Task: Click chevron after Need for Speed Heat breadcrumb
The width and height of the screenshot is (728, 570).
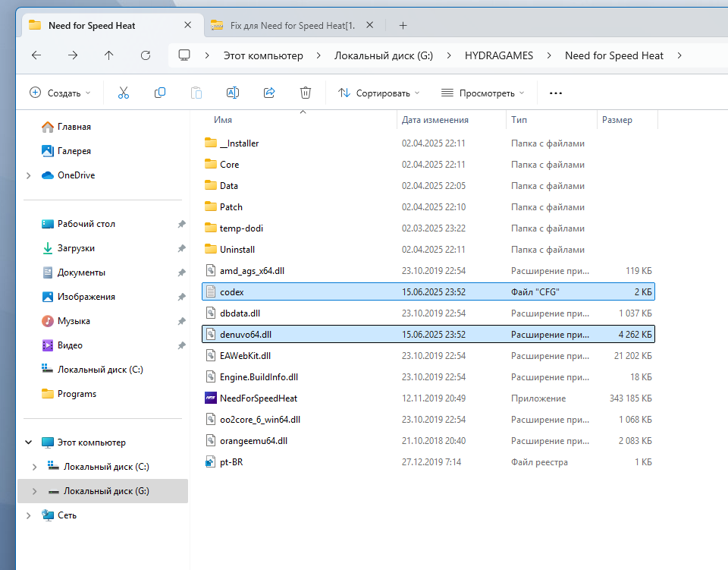Action: (x=679, y=55)
